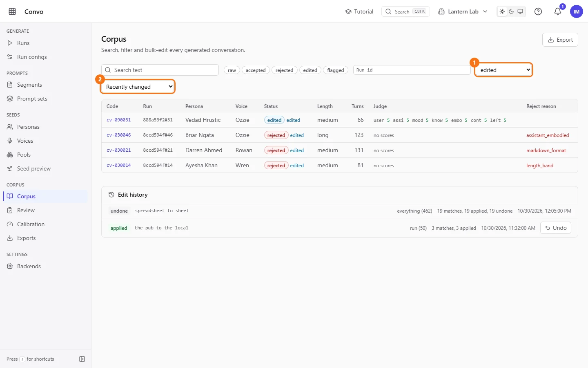Switch to light theme sun icon
The width and height of the screenshot is (588, 368).
click(x=502, y=11)
